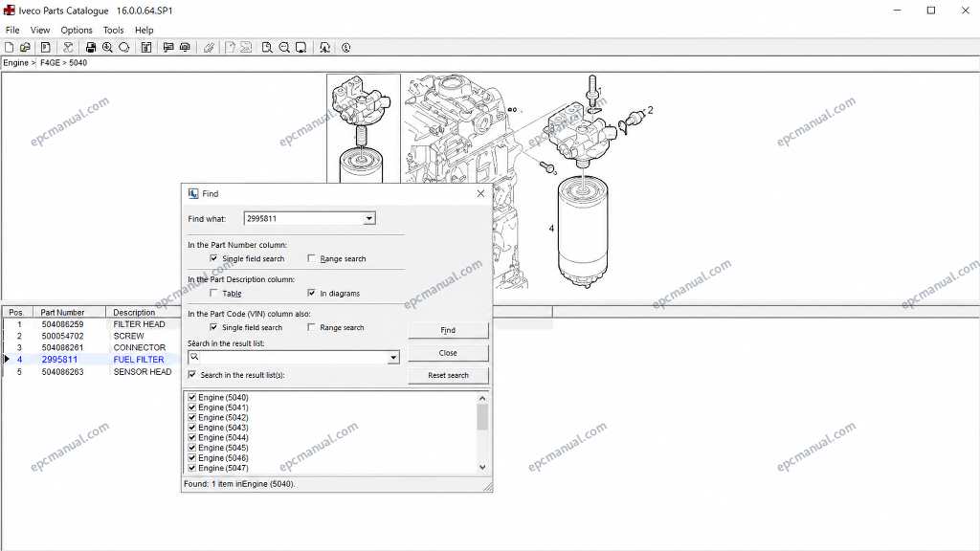The height and width of the screenshot is (551, 980).
Task: Click the magnifier icon inside the result list search box
Action: (x=194, y=358)
